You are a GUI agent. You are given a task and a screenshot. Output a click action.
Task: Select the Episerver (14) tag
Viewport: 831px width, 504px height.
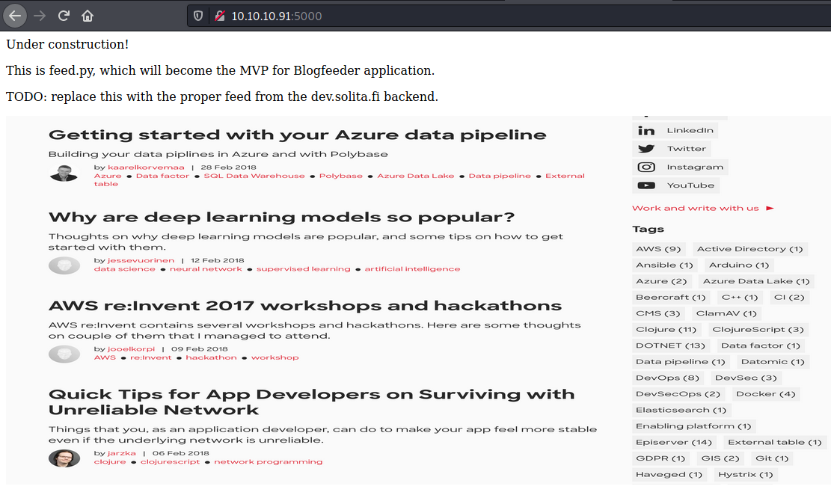pos(674,442)
